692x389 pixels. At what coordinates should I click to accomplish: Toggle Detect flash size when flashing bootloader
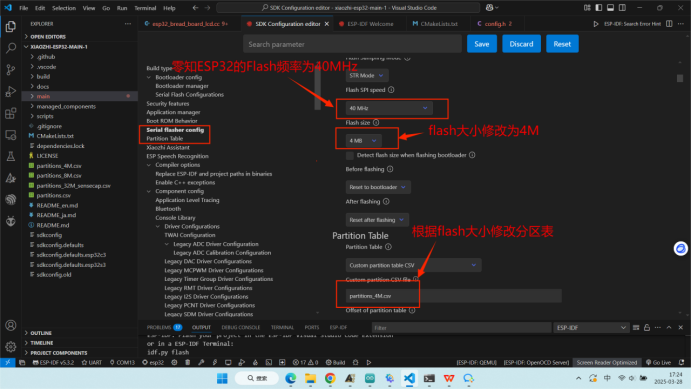[350, 155]
